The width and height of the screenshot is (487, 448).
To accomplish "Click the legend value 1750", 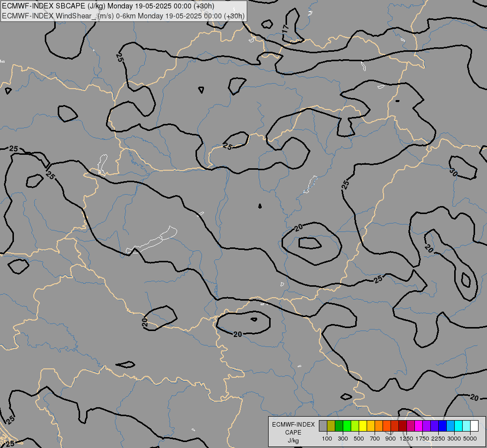I will pos(422,439).
